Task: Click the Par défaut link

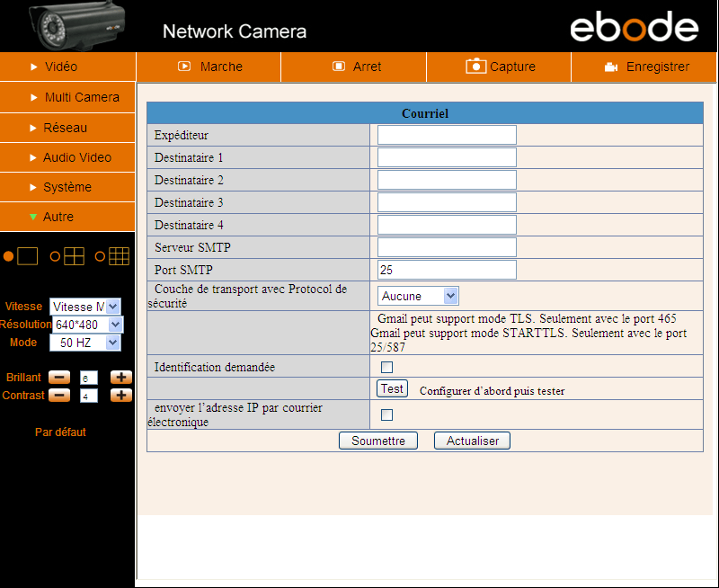Action: coord(60,432)
